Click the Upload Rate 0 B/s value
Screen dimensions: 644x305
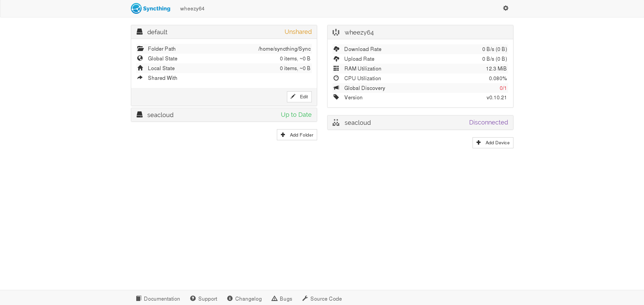495,59
